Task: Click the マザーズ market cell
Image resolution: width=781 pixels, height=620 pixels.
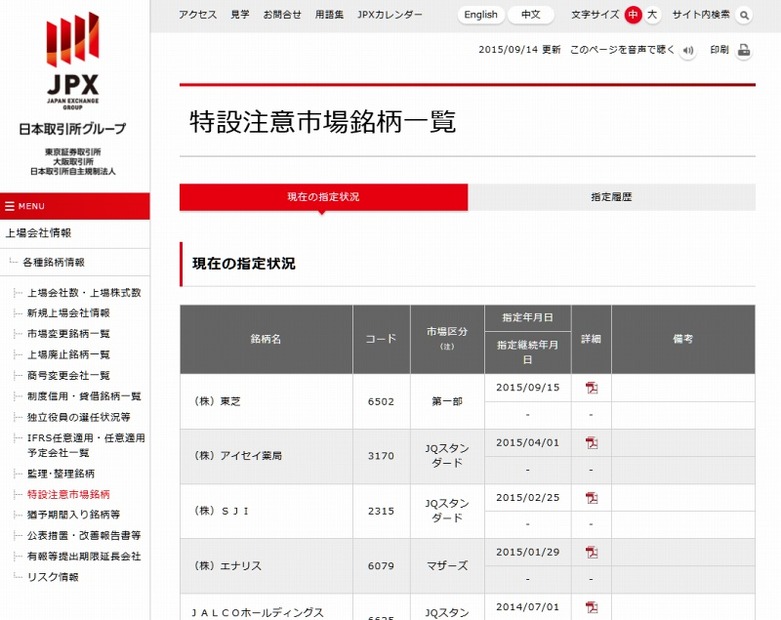Action: coord(447,566)
